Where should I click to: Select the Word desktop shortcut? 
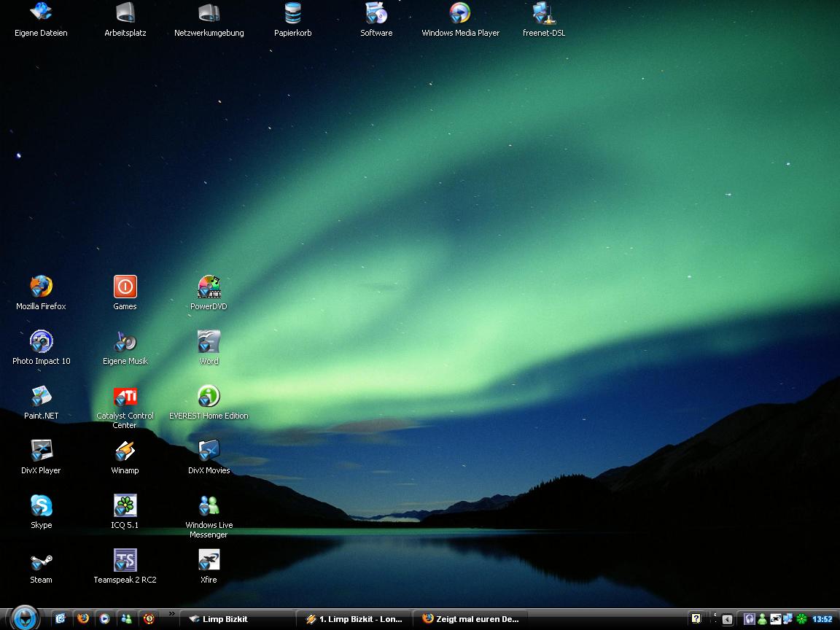[209, 348]
